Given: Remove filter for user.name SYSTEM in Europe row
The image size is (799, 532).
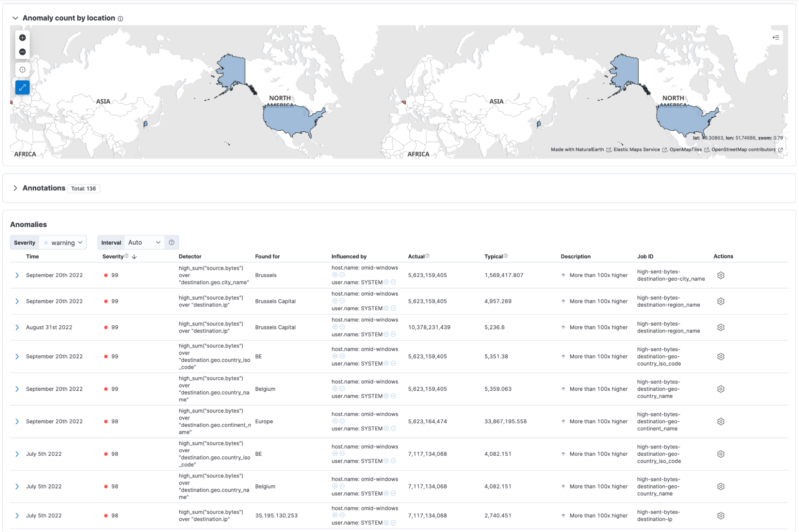Looking at the screenshot, I should coord(393,428).
